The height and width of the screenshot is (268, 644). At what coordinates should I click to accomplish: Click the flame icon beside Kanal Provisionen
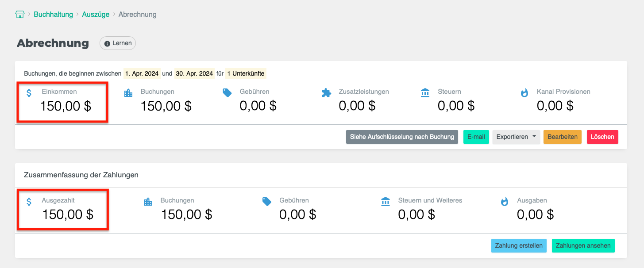tap(524, 93)
